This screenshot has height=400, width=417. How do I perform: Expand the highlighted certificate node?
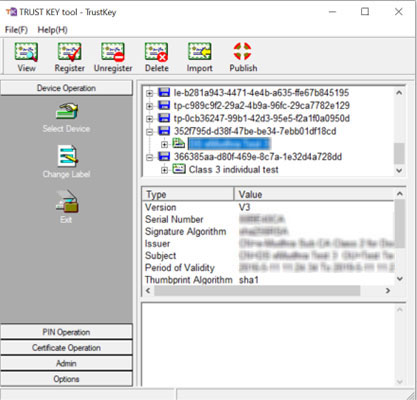(x=164, y=144)
